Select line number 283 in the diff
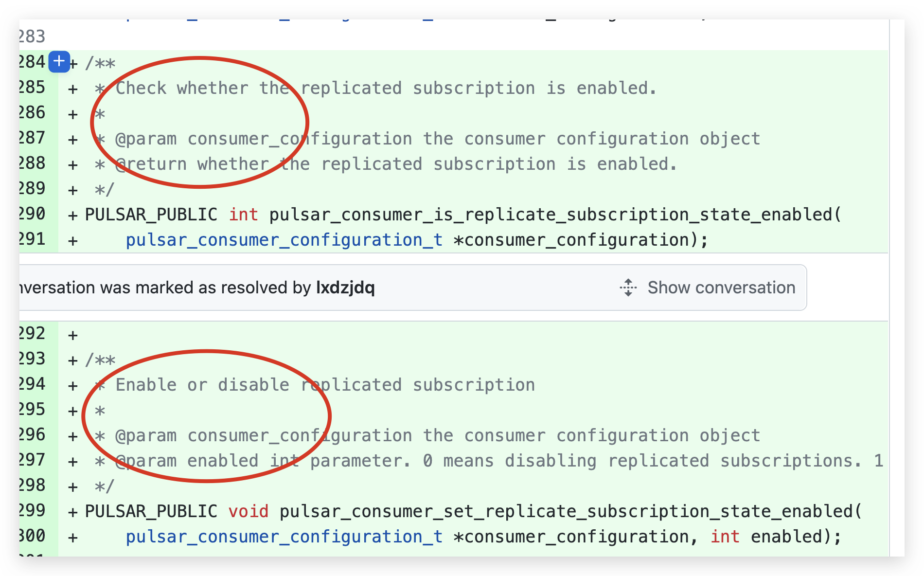 [33, 37]
